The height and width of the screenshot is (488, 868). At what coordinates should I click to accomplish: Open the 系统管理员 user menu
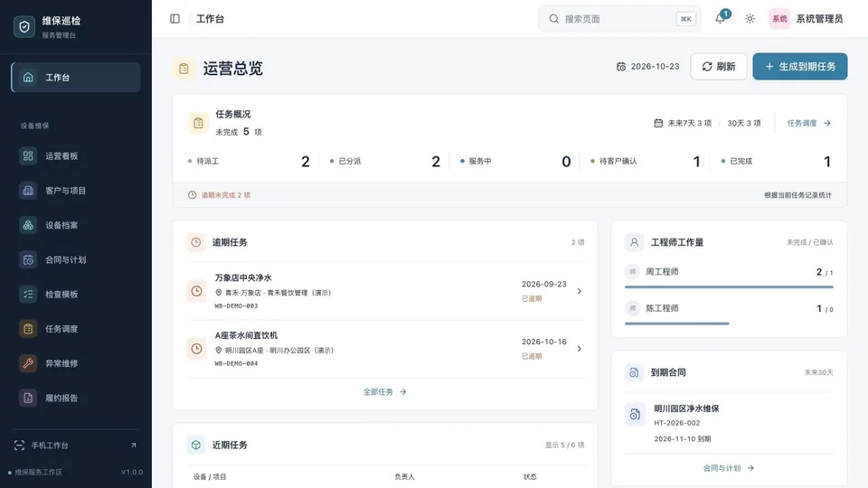pyautogui.click(x=807, y=19)
